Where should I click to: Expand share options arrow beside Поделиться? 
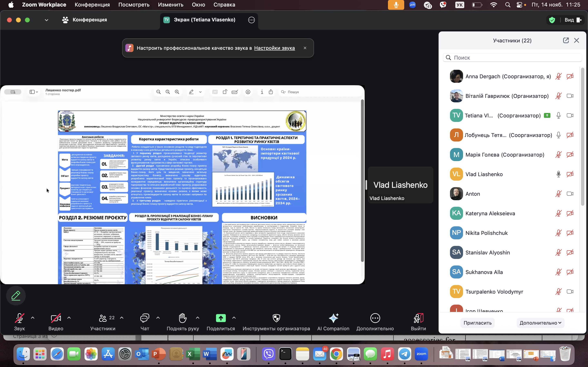click(234, 318)
